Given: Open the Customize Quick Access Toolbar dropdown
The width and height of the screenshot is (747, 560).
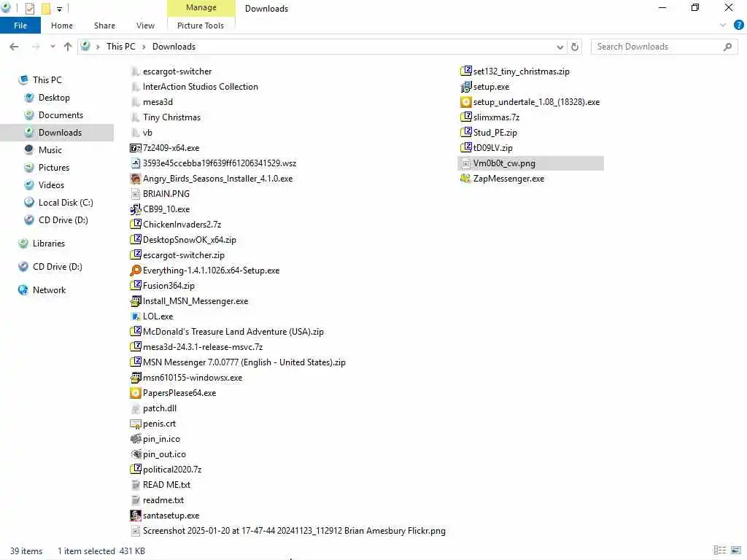Looking at the screenshot, I should 59,9.
